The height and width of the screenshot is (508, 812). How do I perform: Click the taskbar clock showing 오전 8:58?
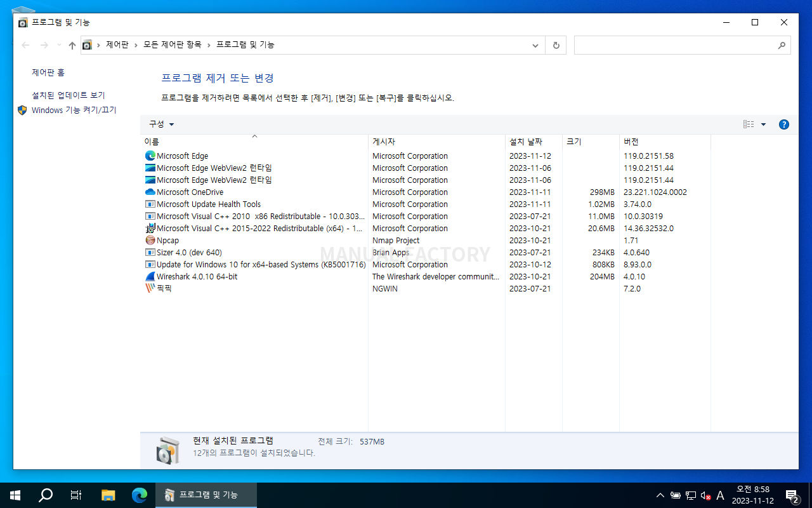pos(753,495)
